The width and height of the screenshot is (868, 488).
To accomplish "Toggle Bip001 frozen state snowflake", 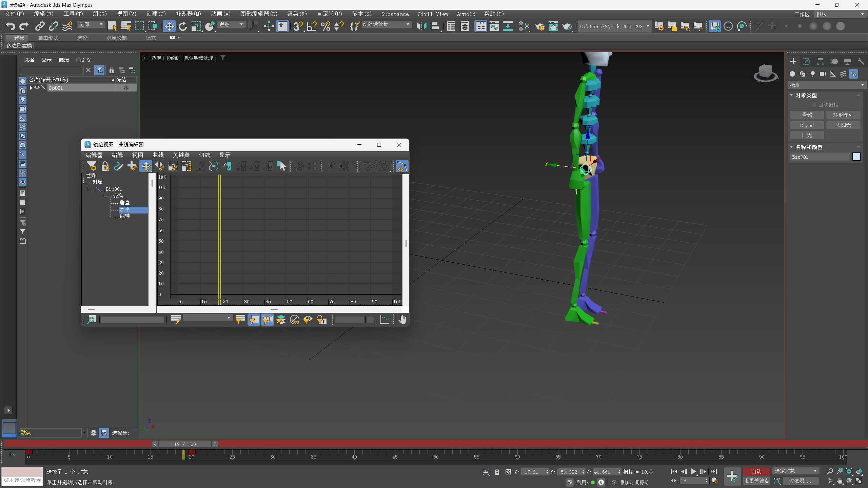I will (x=126, y=88).
